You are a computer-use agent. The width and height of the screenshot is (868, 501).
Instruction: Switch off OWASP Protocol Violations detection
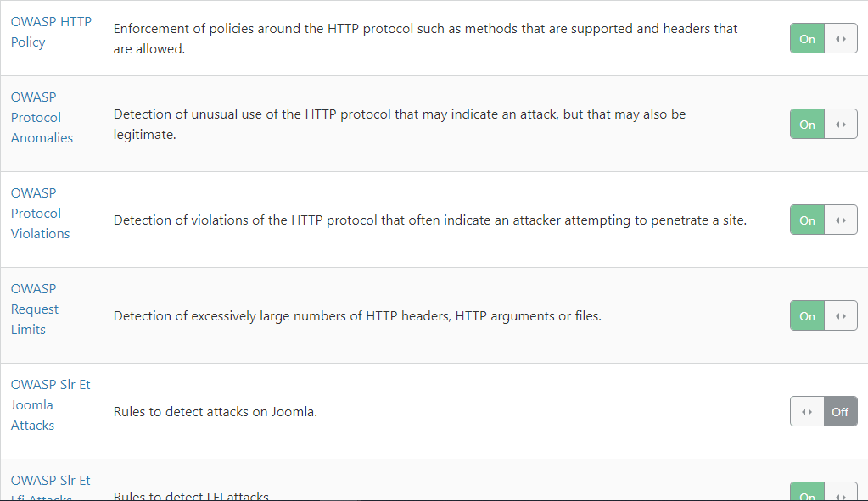pos(824,220)
